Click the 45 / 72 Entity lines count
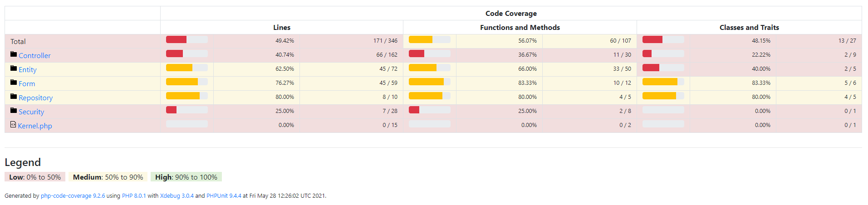Screen dimensions: 868x205 (x=388, y=69)
